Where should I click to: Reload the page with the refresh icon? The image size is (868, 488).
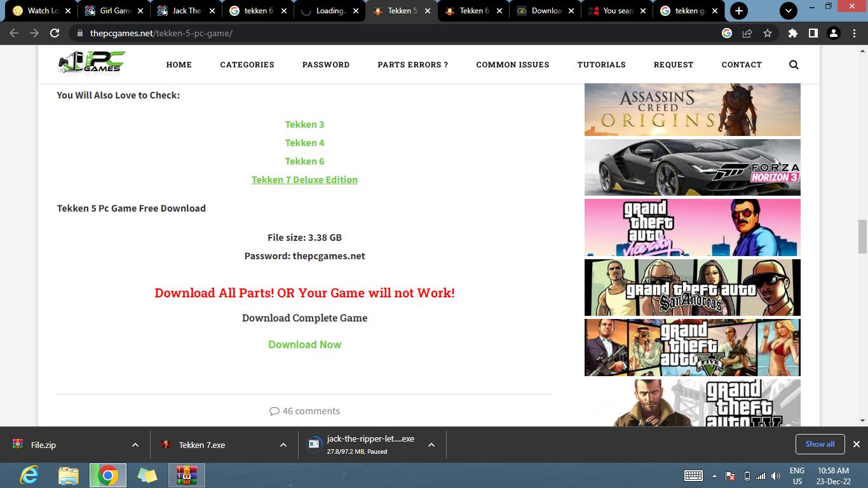point(55,33)
